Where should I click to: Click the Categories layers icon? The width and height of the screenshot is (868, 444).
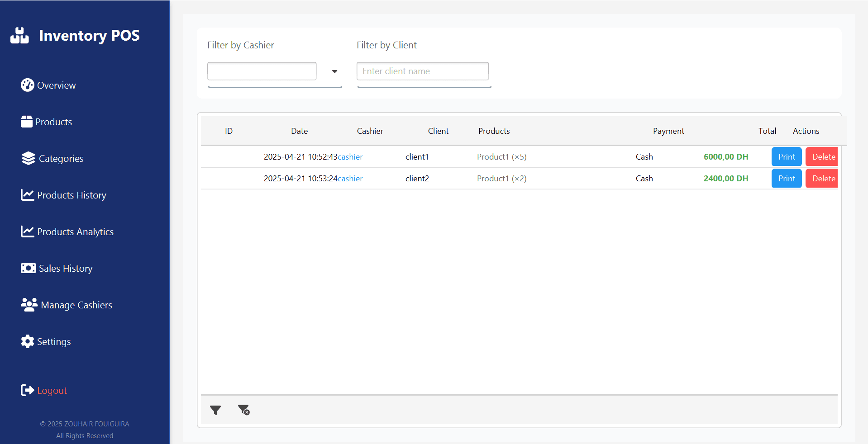[x=28, y=158]
